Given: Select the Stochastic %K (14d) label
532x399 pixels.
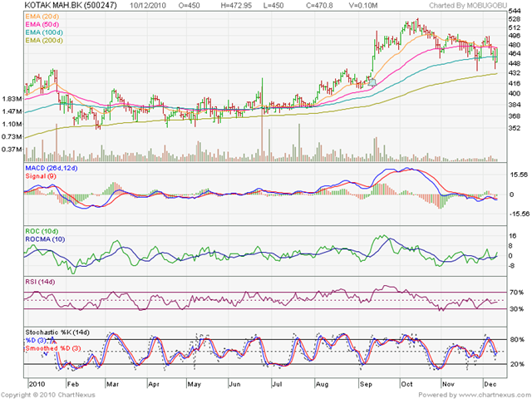Looking at the screenshot, I should coord(57,332).
